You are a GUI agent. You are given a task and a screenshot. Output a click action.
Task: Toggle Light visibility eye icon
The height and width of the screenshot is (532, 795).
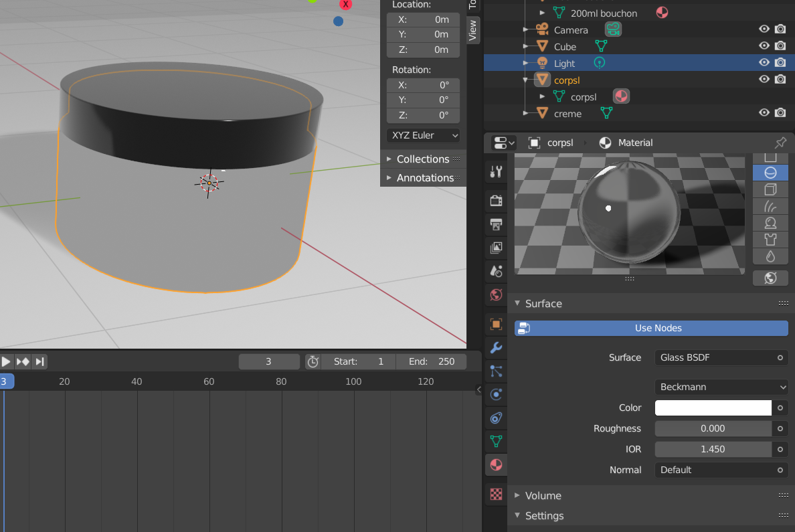(x=764, y=62)
